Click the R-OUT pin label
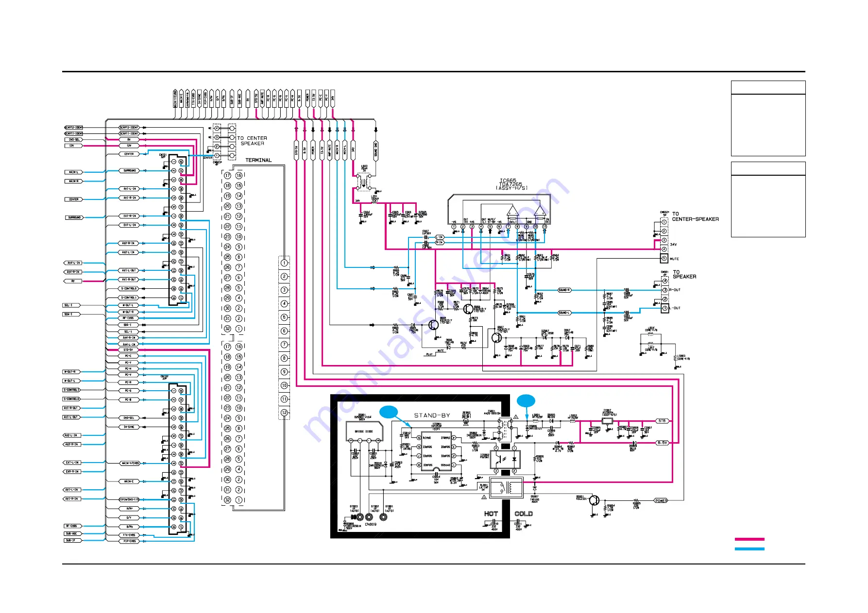Image resolution: width=868 pixels, height=613 pixels. pyautogui.click(x=675, y=290)
